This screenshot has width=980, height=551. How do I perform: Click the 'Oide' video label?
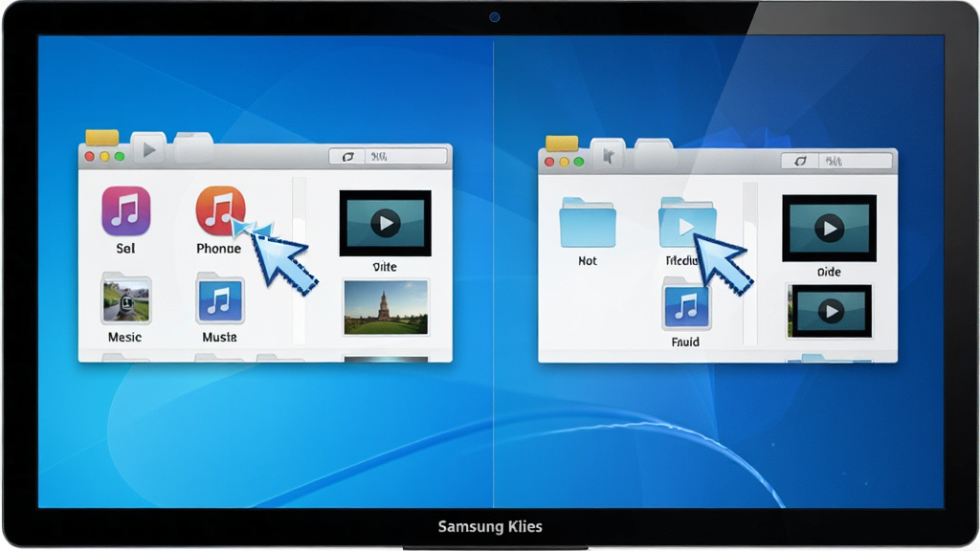click(x=829, y=273)
